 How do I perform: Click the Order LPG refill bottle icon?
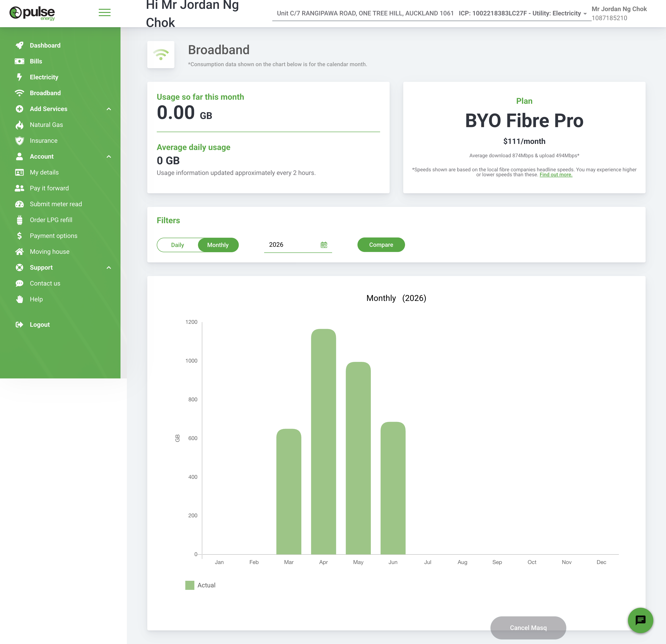click(x=19, y=220)
